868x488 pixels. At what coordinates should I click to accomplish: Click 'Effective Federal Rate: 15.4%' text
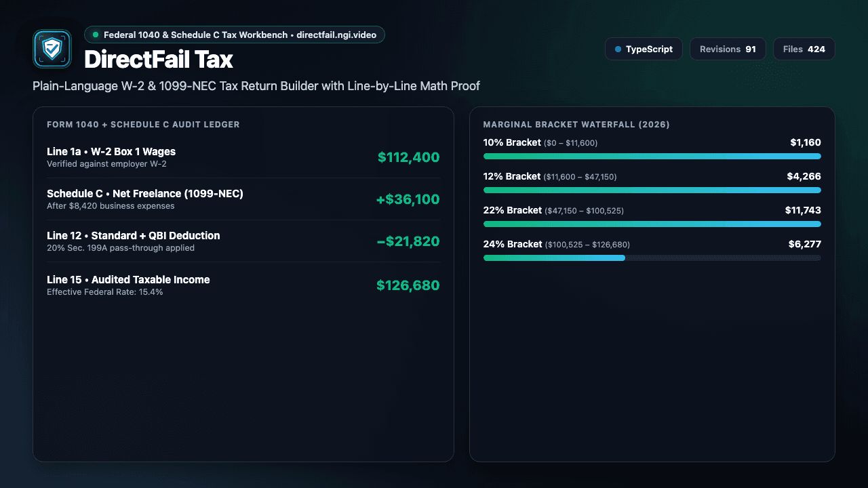[x=104, y=292]
